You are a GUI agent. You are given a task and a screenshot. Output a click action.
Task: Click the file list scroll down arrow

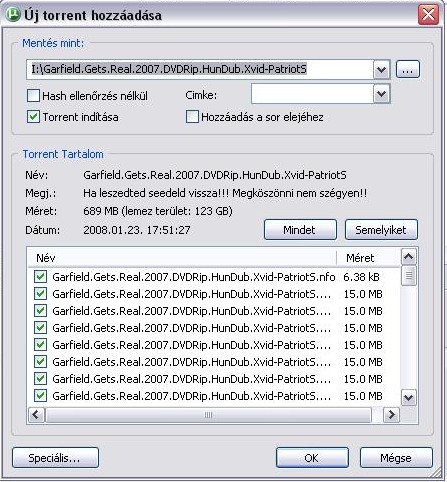(x=409, y=397)
